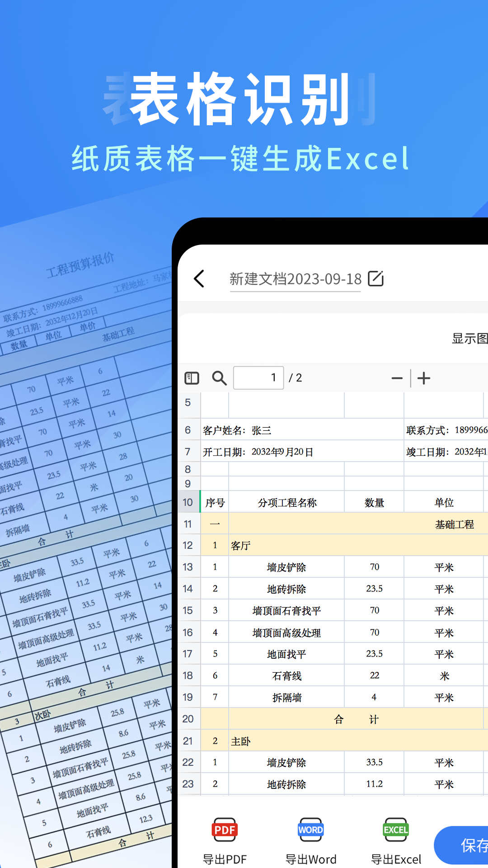
Task: Click the 主卧 category cell in row 21
Action: click(241, 741)
